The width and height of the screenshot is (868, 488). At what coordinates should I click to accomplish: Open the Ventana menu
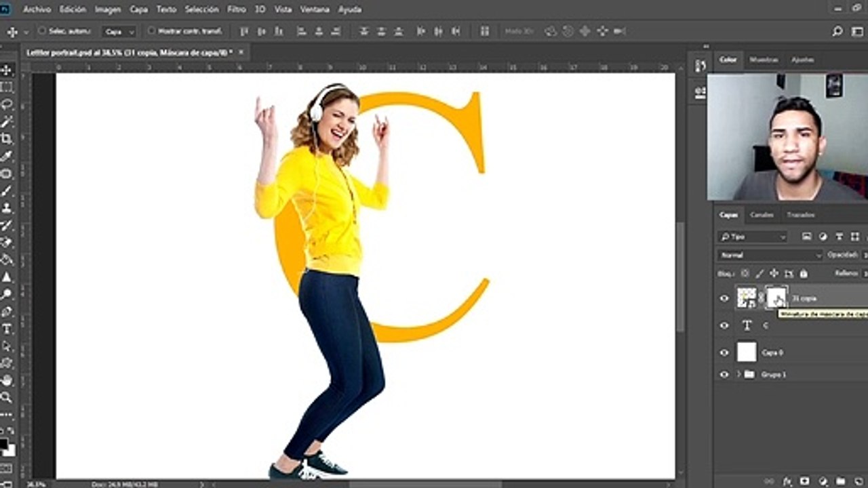pos(315,9)
